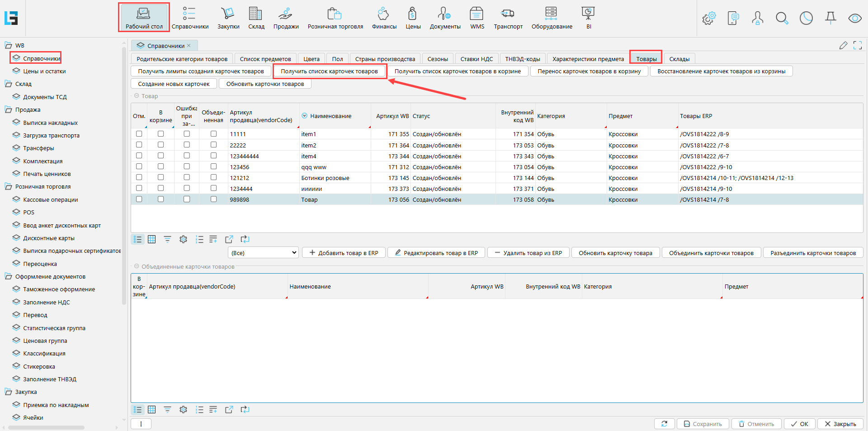Click pencil edit icon near tab bar
The width and height of the screenshot is (868, 431).
(843, 45)
